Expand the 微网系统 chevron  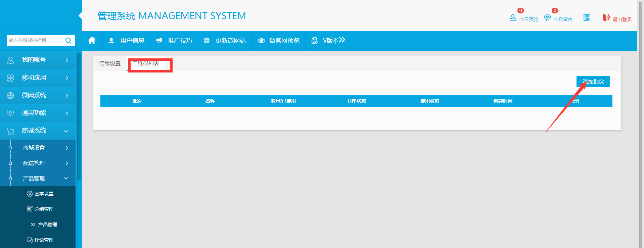click(67, 96)
